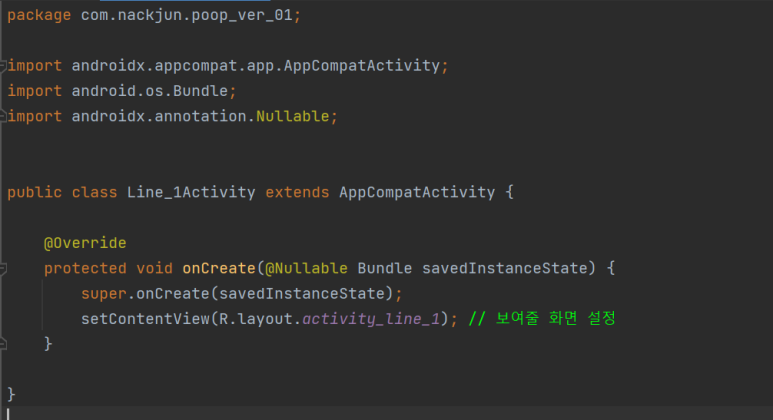Click R.layout in setContentView call
Viewport: 773px width, 420px height.
[x=256, y=319]
